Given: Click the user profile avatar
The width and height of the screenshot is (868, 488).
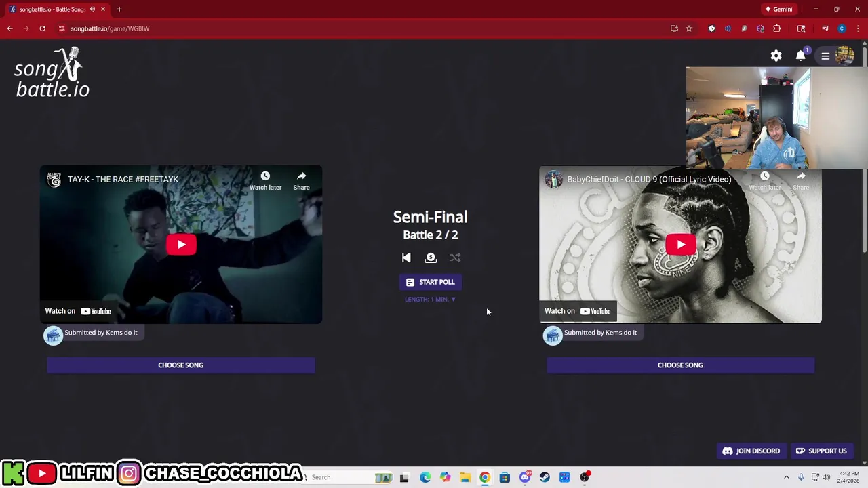Looking at the screenshot, I should point(844,56).
